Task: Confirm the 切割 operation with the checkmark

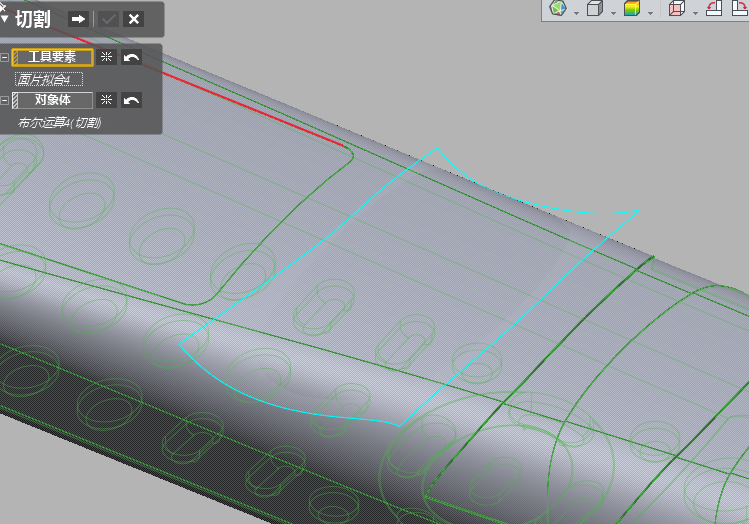Action: (x=108, y=19)
